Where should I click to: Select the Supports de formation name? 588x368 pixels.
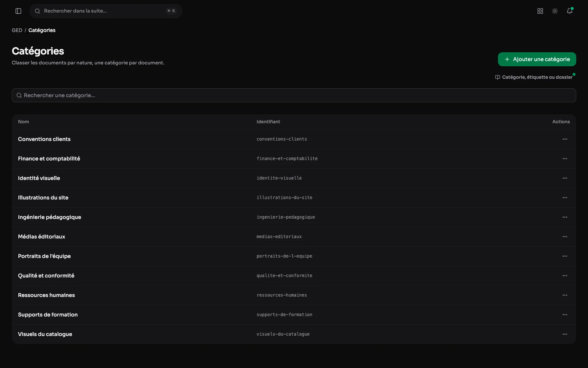(x=48, y=315)
